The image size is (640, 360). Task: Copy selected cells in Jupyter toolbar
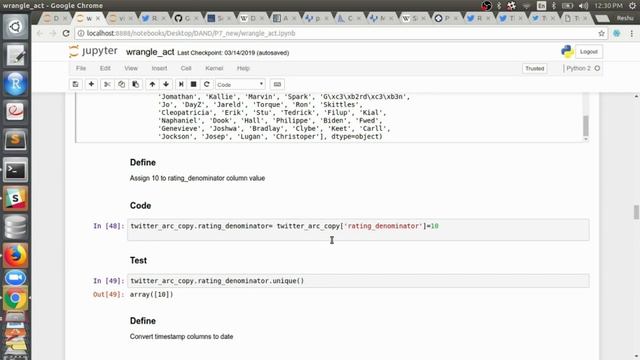click(x=121, y=84)
